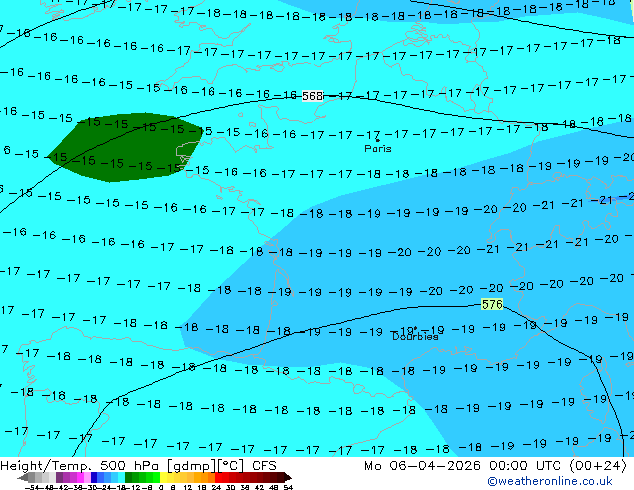Click the Paris city label
This screenshot has width=634, height=490.
[x=378, y=149]
